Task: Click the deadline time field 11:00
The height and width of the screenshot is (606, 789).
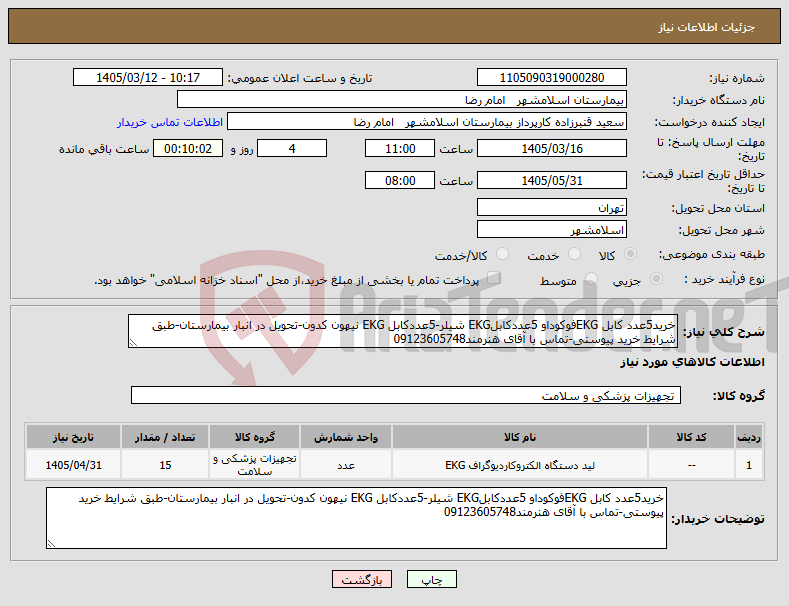Action: click(x=400, y=148)
